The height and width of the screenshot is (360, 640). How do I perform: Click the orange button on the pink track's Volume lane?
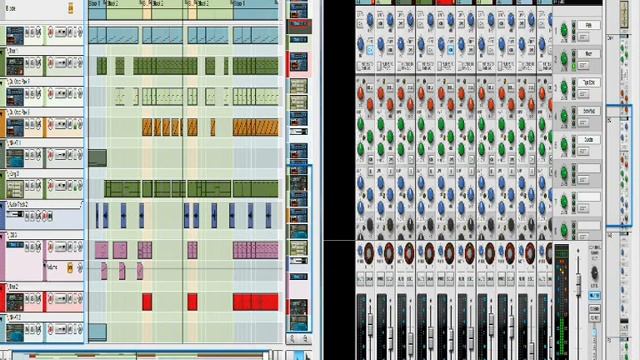coord(70,268)
